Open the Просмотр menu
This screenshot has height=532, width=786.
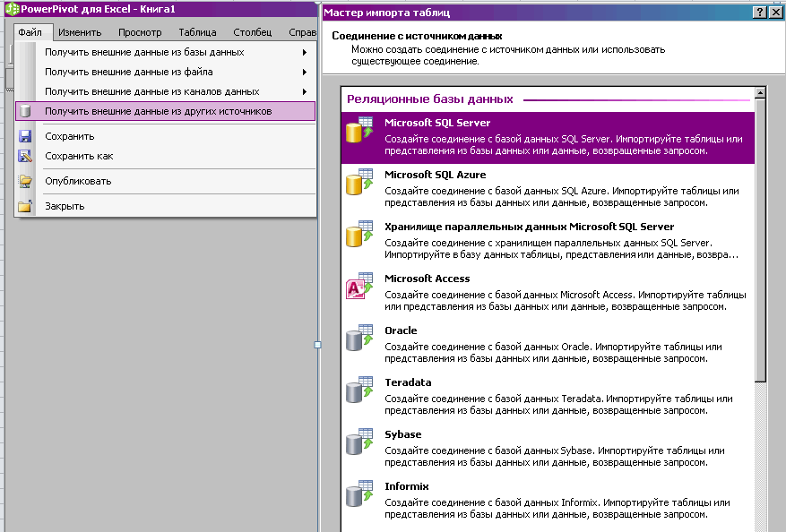(140, 32)
